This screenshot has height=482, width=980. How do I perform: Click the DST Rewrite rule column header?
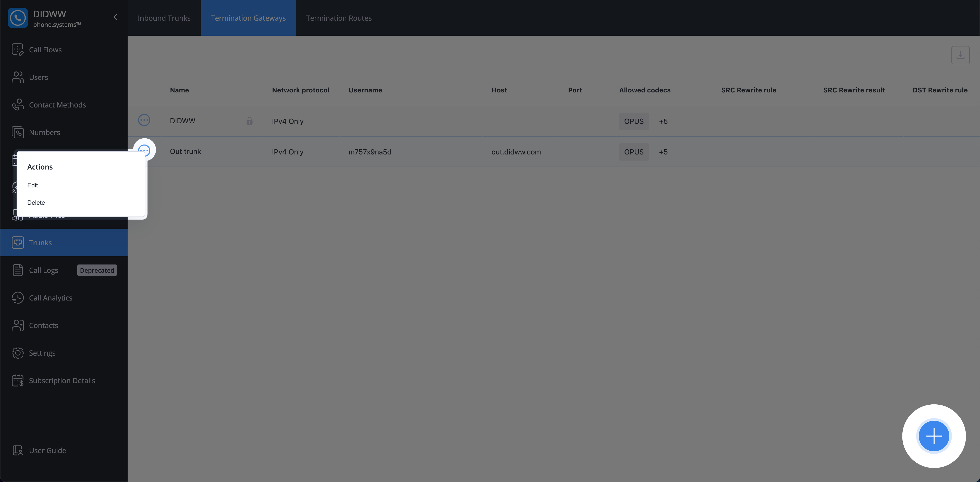[940, 90]
